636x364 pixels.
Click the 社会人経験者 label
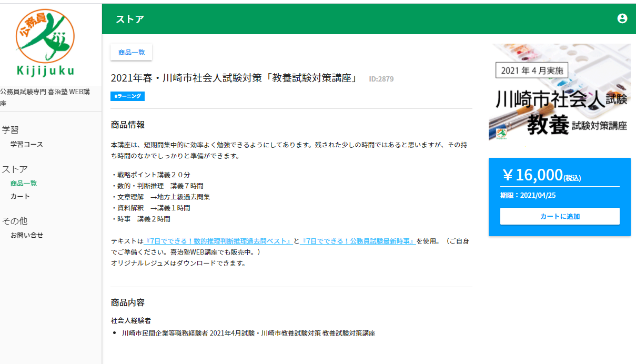click(131, 320)
